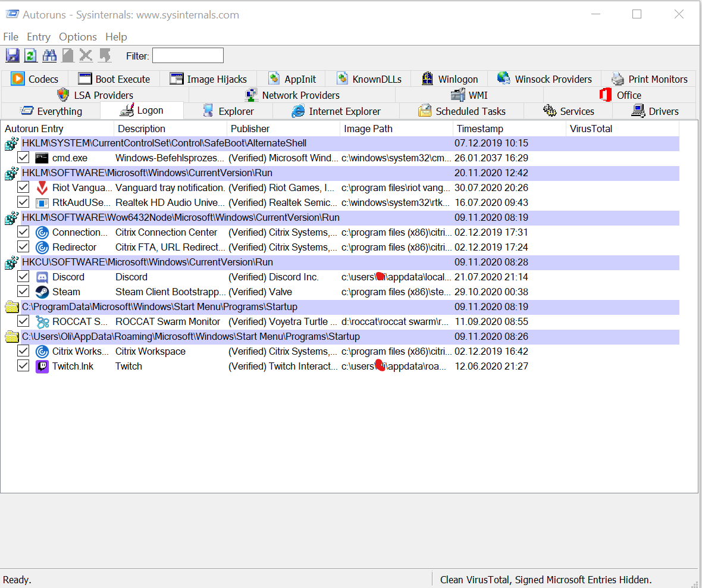Open the Image Hijacks tab
This screenshot has width=702, height=588.
[x=208, y=79]
